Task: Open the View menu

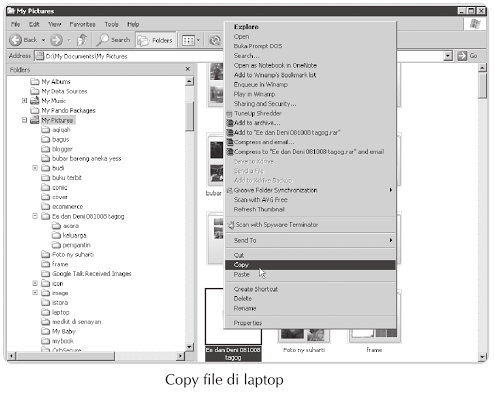Action: pyautogui.click(x=55, y=24)
